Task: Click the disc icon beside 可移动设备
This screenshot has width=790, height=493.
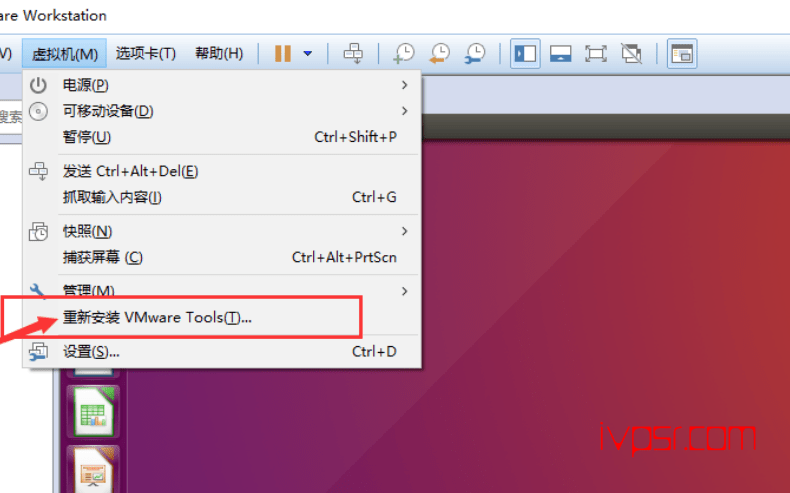Action: 38,111
